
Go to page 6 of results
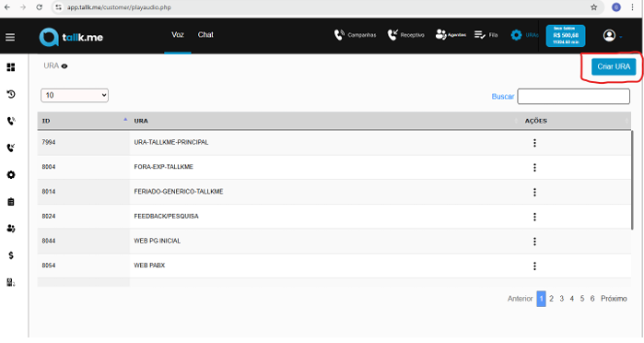tap(592, 299)
